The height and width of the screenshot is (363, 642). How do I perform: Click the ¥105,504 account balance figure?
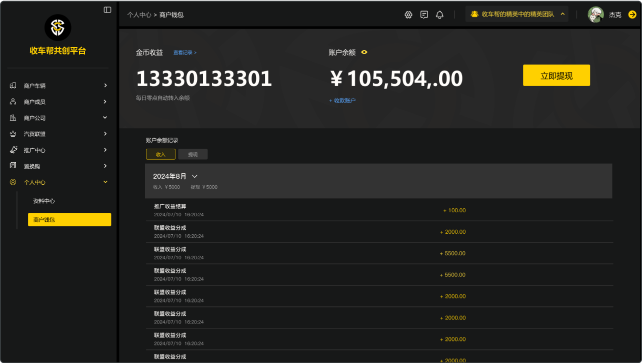tap(396, 79)
